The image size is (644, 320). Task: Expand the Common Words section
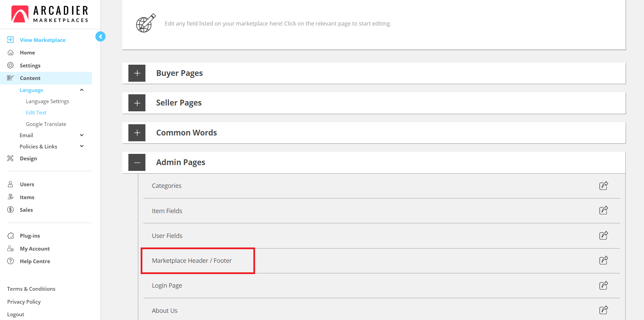click(137, 133)
